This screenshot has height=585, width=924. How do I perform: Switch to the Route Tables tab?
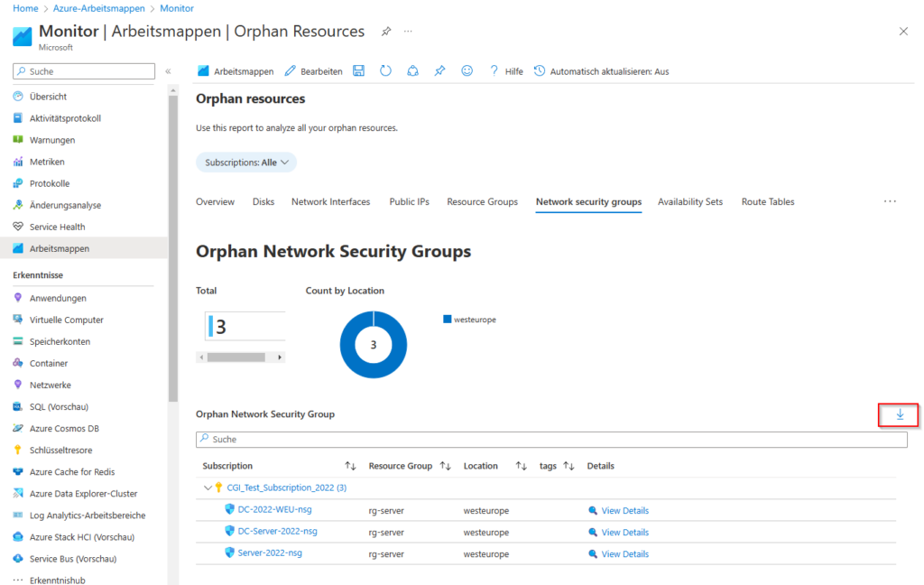[x=768, y=201]
